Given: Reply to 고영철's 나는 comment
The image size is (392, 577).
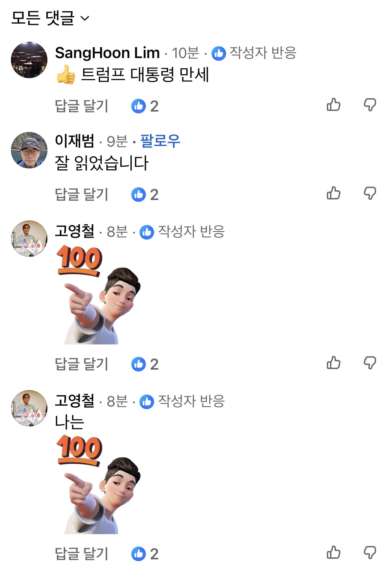Looking at the screenshot, I should point(81,554).
